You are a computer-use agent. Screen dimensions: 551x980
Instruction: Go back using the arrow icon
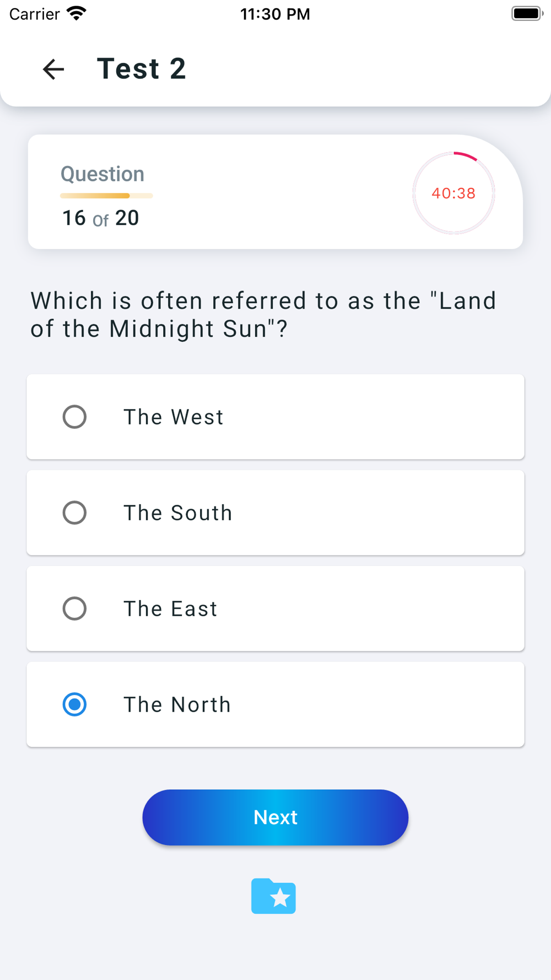click(53, 69)
